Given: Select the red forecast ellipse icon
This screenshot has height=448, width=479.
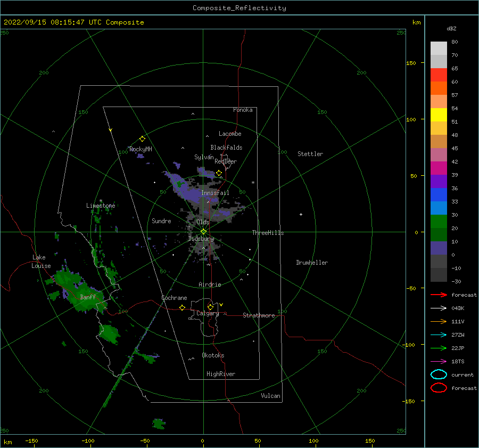Looking at the screenshot, I should 439,388.
